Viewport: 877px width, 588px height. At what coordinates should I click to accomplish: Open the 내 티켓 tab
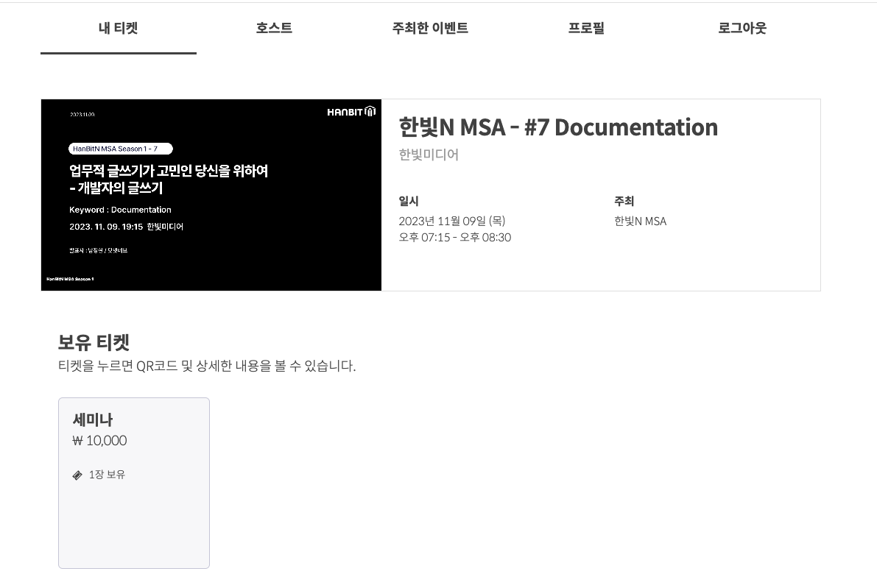[x=118, y=28]
